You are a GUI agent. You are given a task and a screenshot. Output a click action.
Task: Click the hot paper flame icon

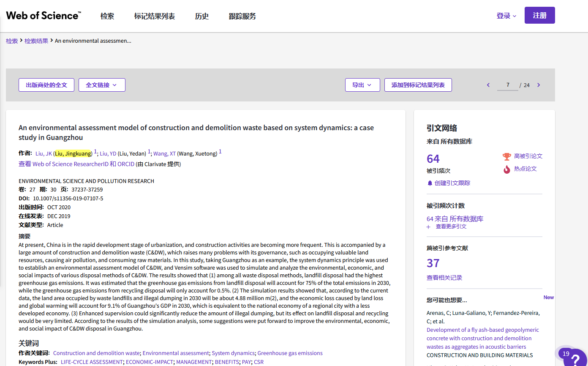(506, 169)
